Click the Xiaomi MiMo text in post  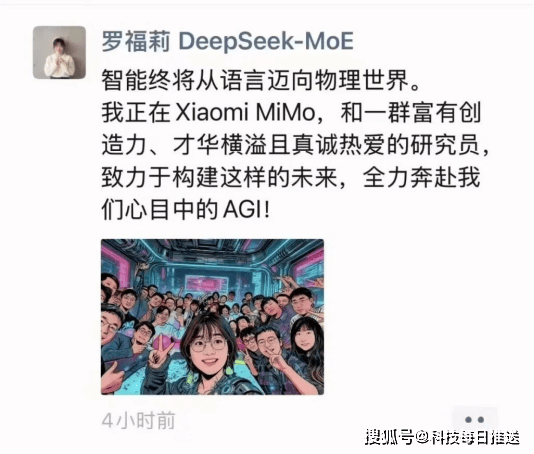coord(245,113)
